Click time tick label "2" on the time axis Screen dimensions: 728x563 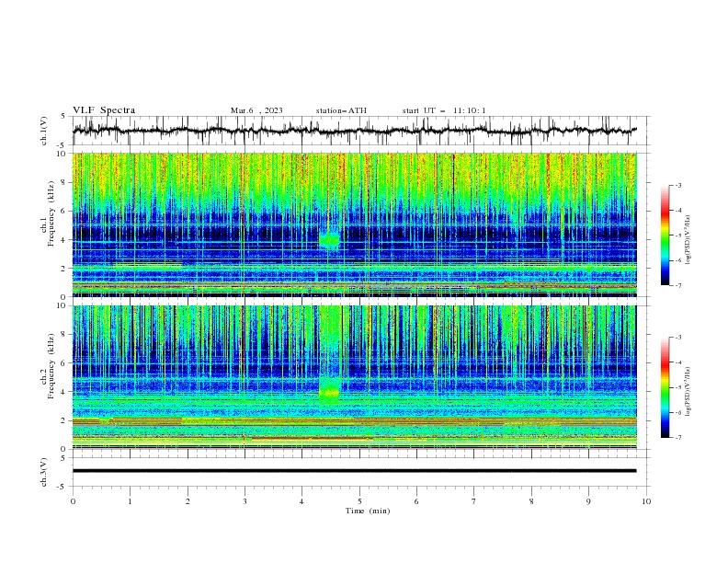click(x=188, y=501)
